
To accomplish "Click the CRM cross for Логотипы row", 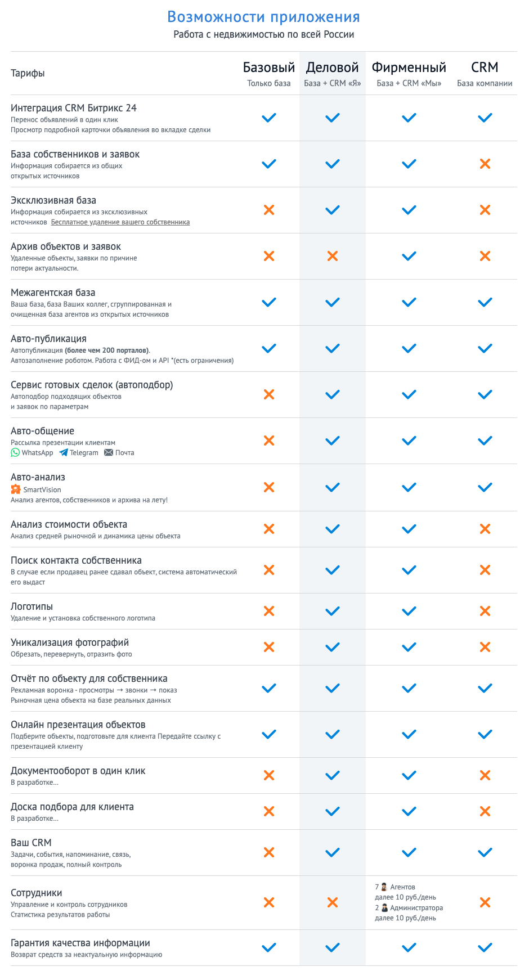I will click(x=485, y=611).
